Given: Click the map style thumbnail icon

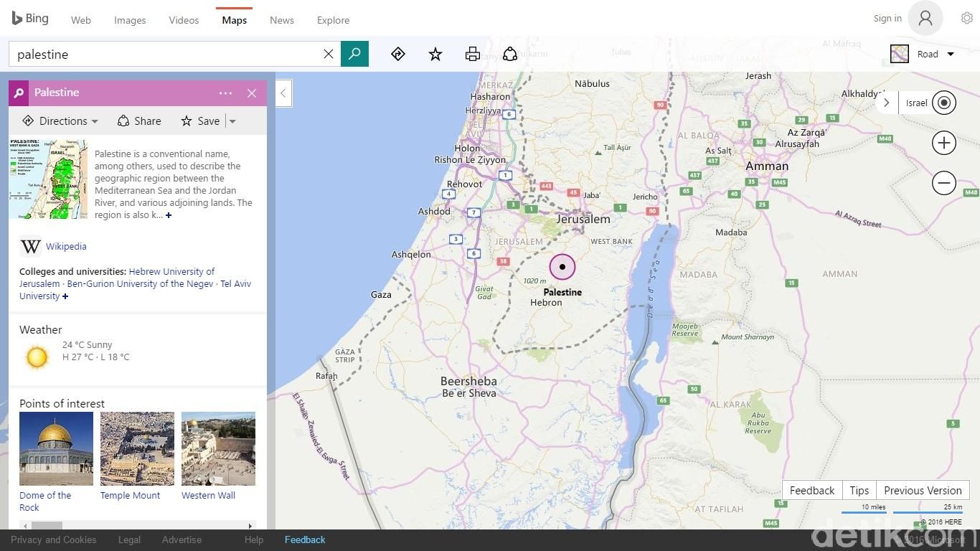Looking at the screenshot, I should point(900,54).
